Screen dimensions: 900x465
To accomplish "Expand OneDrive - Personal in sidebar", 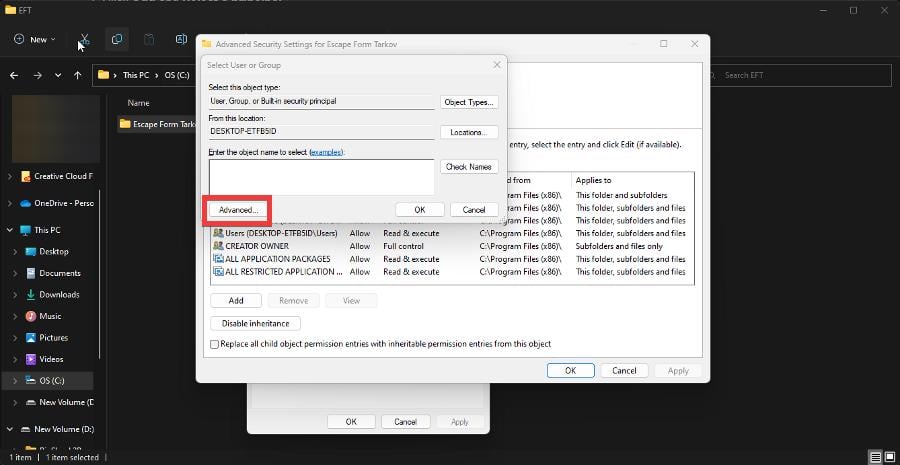I will pyautogui.click(x=10, y=203).
